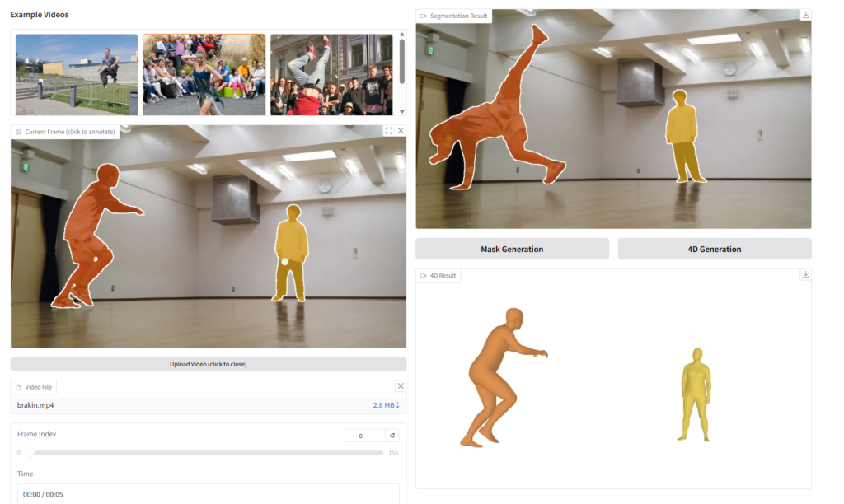Expand Current Frame image to fullscreen
This screenshot has width=844, height=504.
[x=388, y=131]
